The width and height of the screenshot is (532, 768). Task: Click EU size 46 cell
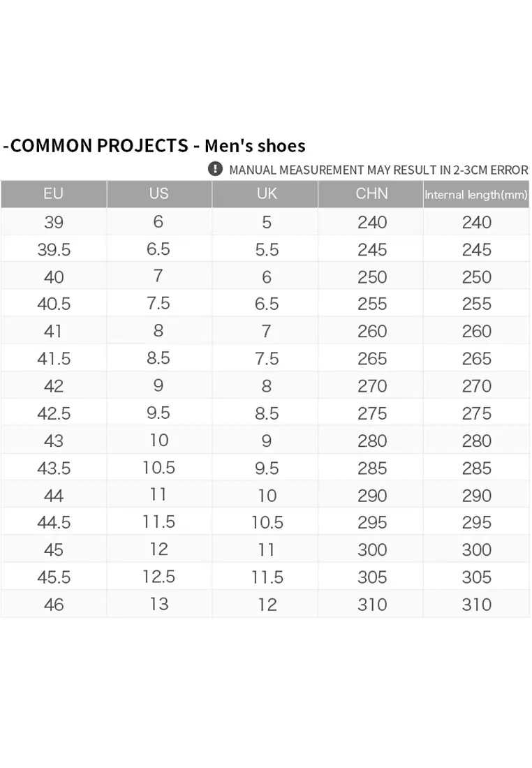click(53, 604)
